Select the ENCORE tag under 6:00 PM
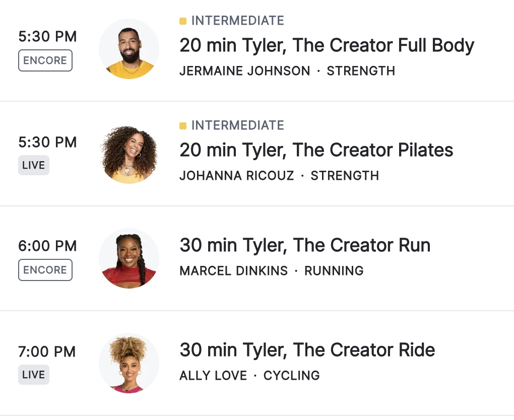514x420 pixels. pyautogui.click(x=45, y=270)
